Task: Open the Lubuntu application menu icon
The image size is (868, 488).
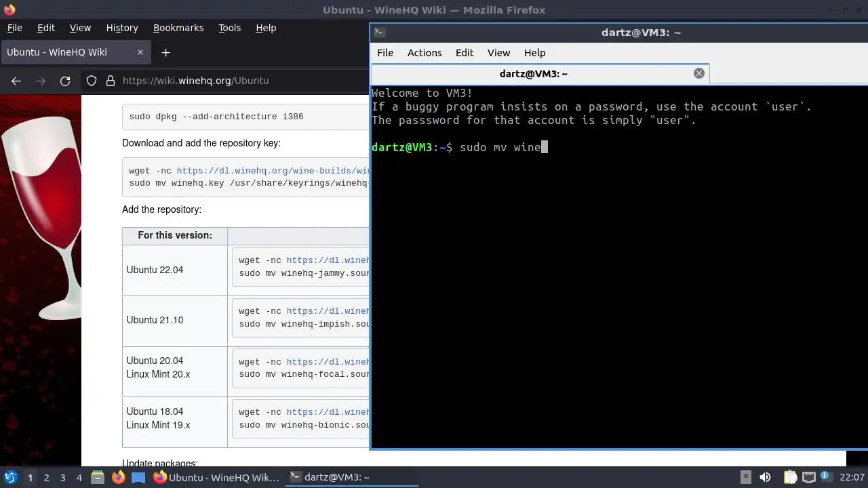Action: click(x=10, y=477)
